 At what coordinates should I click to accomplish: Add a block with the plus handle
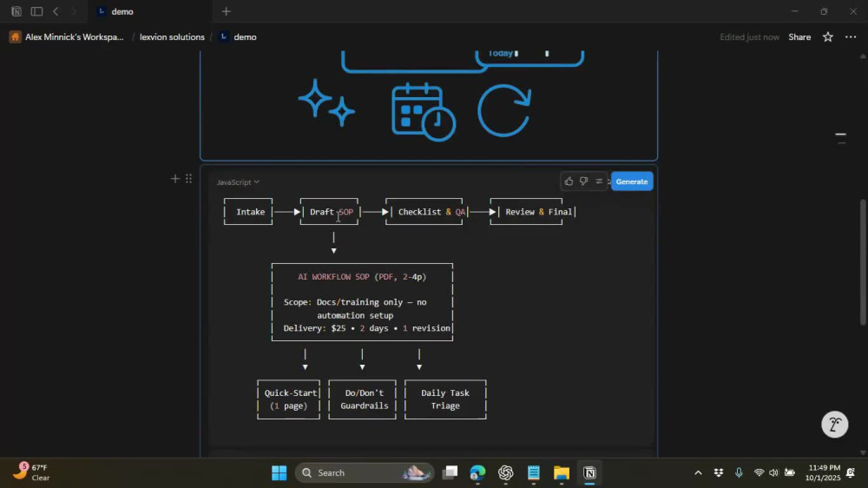[175, 178]
